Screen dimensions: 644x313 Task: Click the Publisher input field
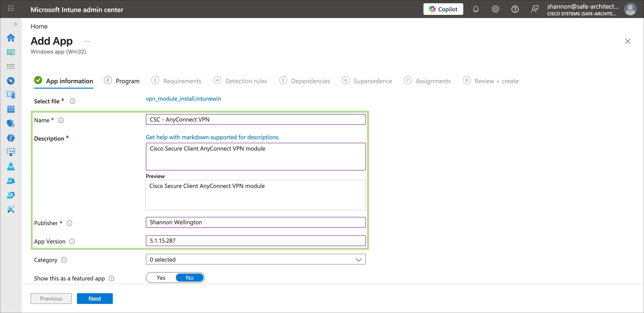tap(256, 222)
